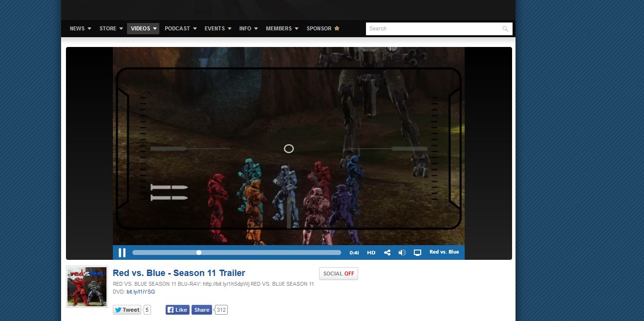Open the video share icon
The image size is (644, 321).
click(387, 252)
